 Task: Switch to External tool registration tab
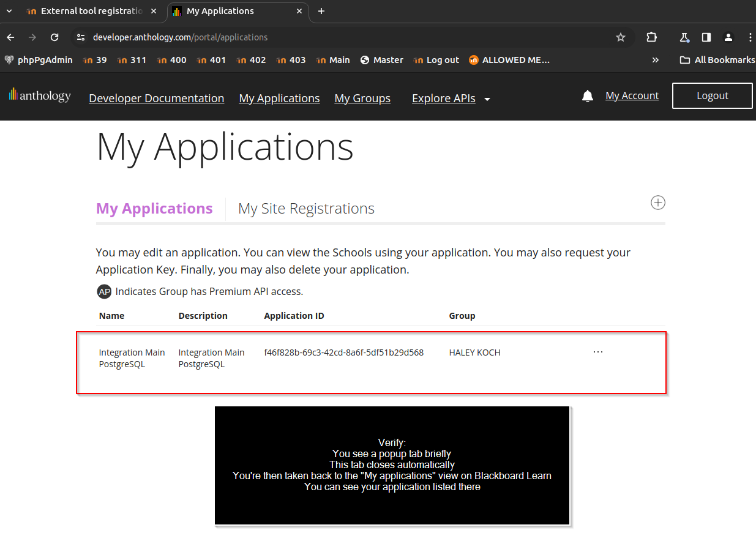92,11
